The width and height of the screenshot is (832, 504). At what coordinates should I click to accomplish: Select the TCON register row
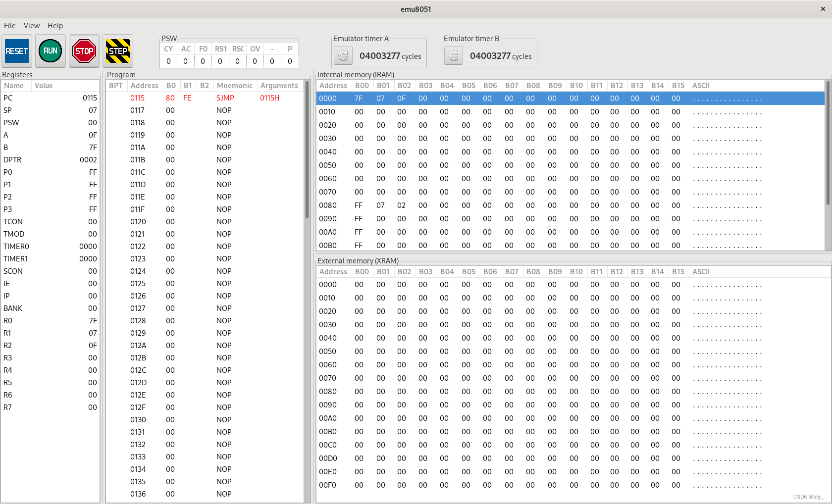pos(50,222)
